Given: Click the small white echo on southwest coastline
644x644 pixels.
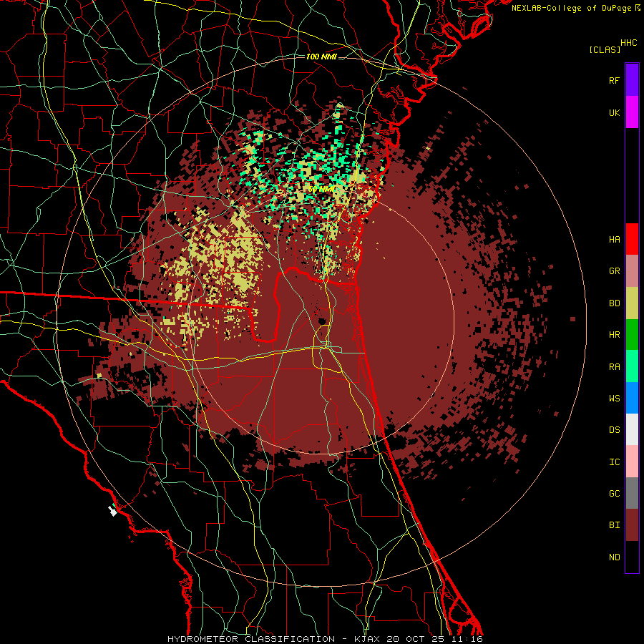Looking at the screenshot, I should tap(112, 512).
